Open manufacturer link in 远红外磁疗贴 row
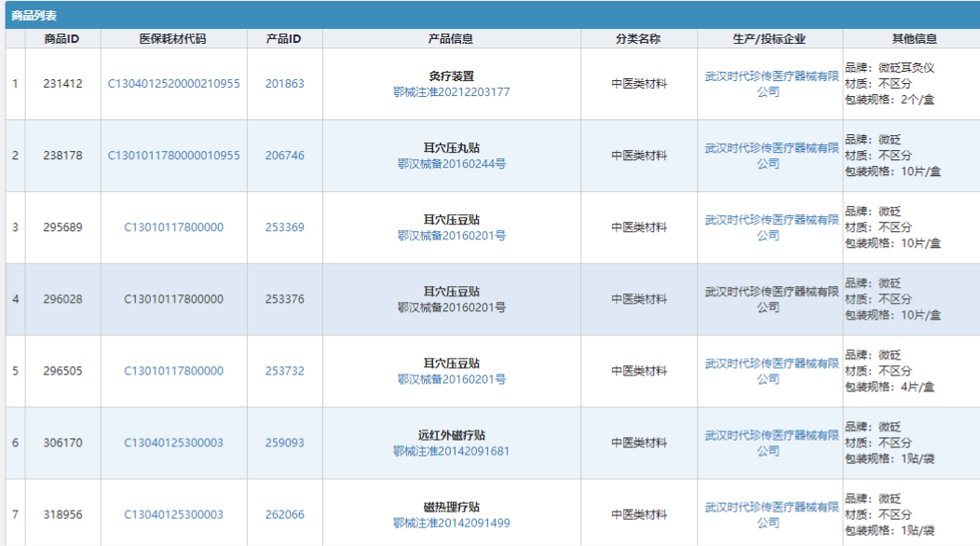The width and height of the screenshot is (980, 546). pyautogui.click(x=771, y=444)
